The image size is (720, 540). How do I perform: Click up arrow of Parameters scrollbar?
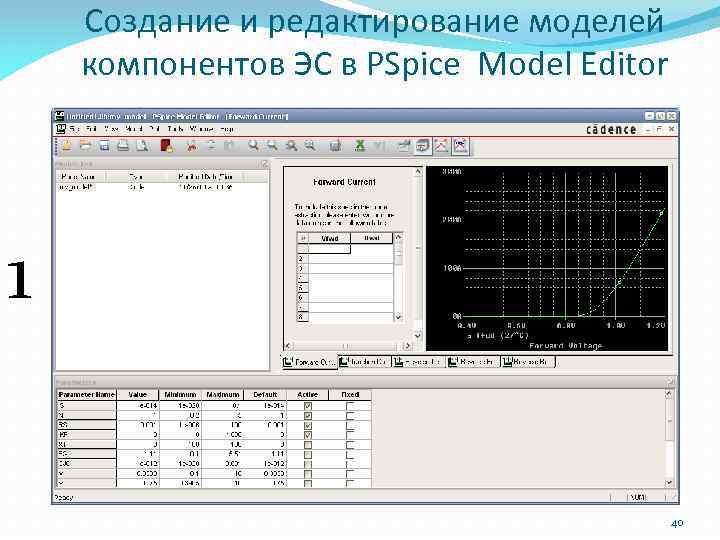tap(669, 394)
